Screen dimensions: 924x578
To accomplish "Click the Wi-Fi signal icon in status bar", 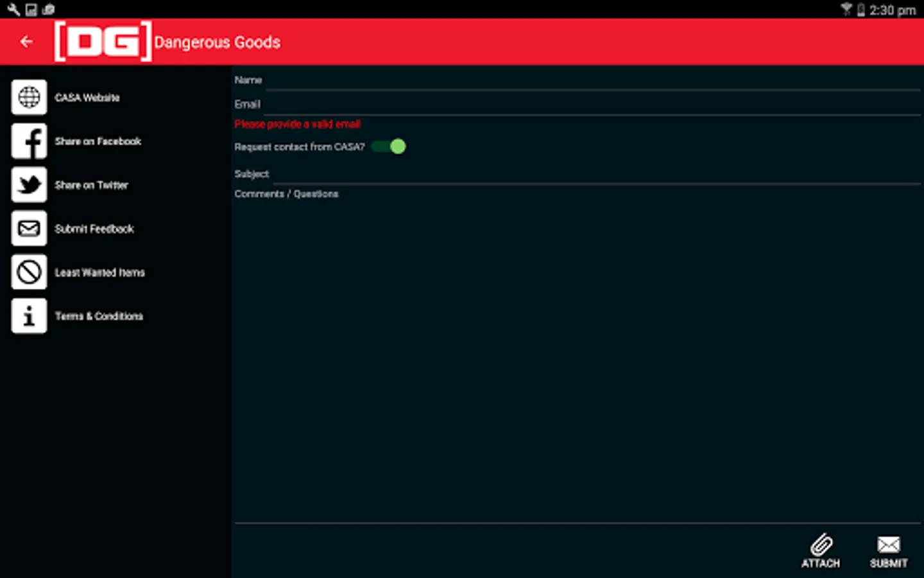I will tap(846, 9).
